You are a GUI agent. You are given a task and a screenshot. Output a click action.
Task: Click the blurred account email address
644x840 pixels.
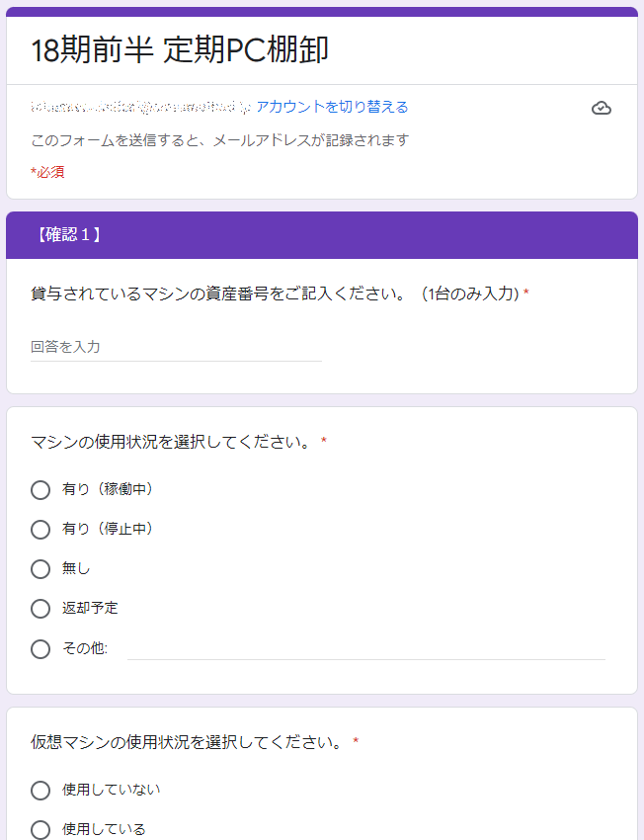140,107
